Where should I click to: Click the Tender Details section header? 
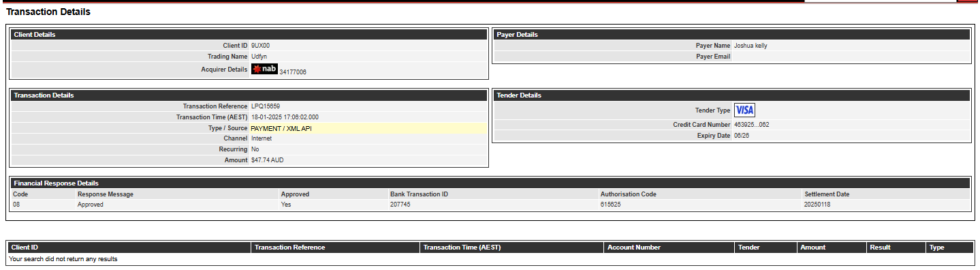[731, 95]
